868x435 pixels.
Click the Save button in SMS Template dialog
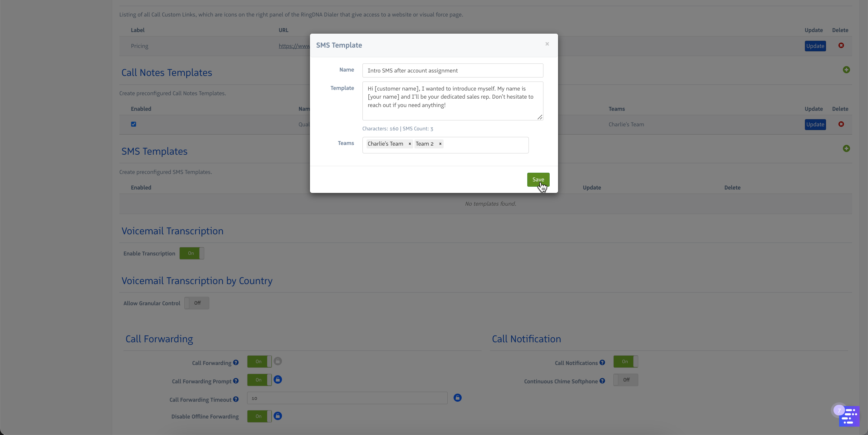538,180
